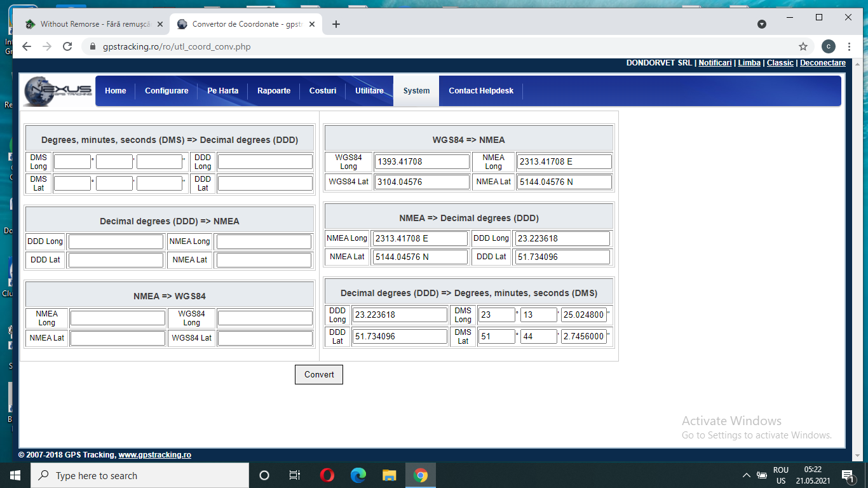Open the Chrome three-dot menu
Image resolution: width=868 pixels, height=488 pixels.
pyautogui.click(x=849, y=46)
